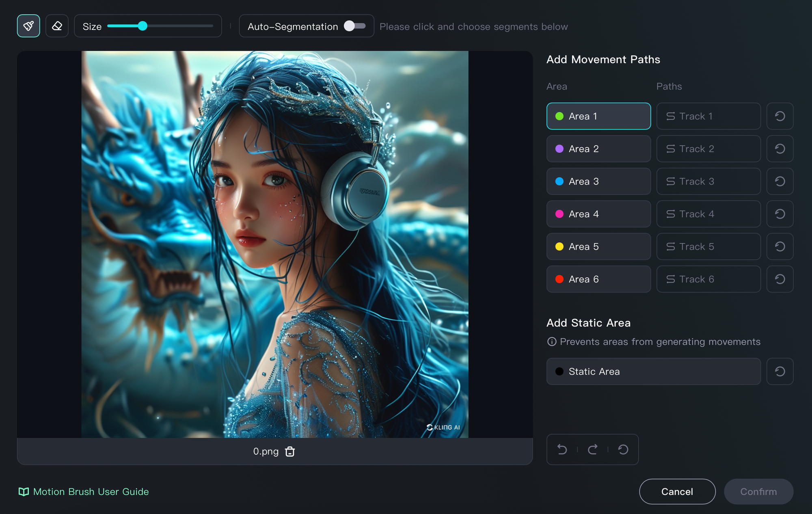812x514 pixels.
Task: Select the motion brush tool
Action: [x=28, y=26]
